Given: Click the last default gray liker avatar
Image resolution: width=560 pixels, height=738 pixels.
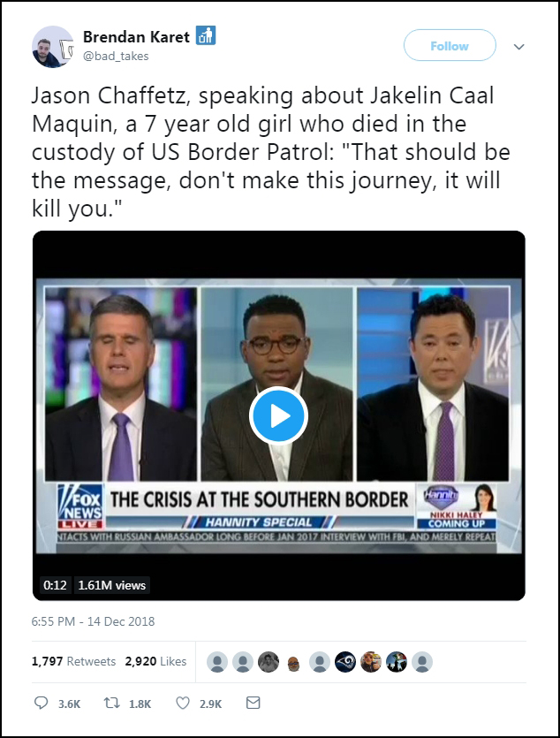Looking at the screenshot, I should [422, 662].
